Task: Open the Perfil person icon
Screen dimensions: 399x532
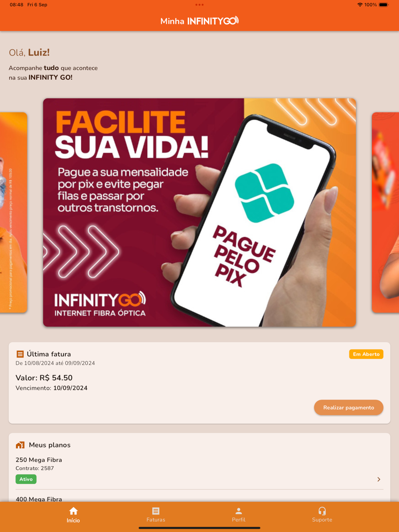Action: (239, 511)
